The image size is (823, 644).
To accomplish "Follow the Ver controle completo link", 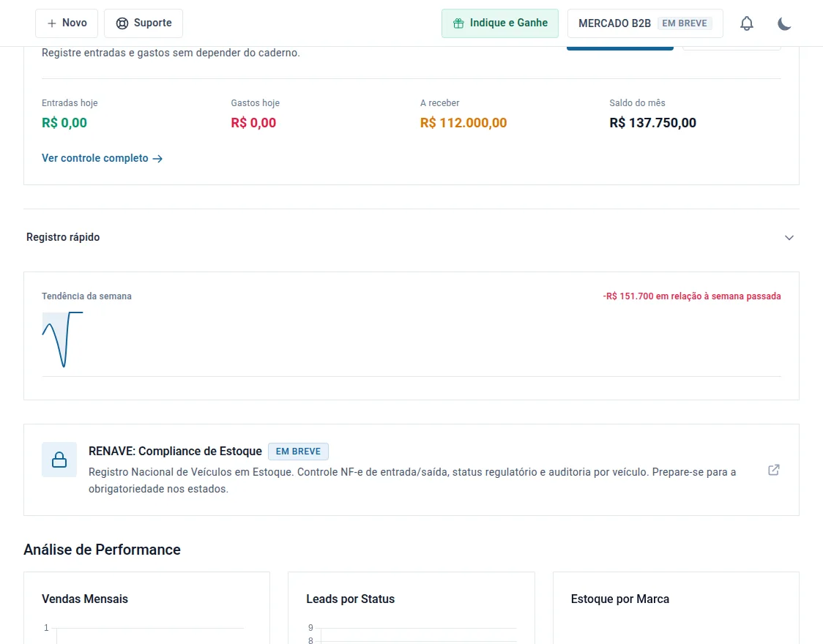I will 103,158.
